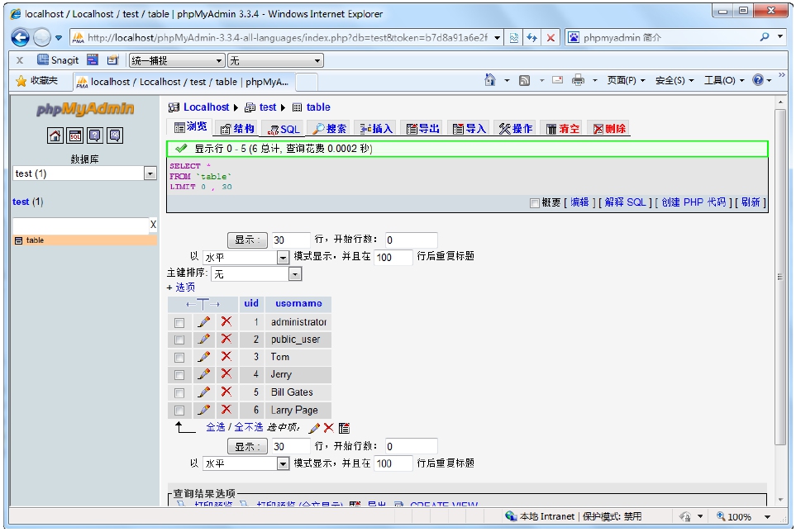This screenshot has width=796, height=532.
Task: Click the delete-selected red X below table
Action: pos(329,428)
